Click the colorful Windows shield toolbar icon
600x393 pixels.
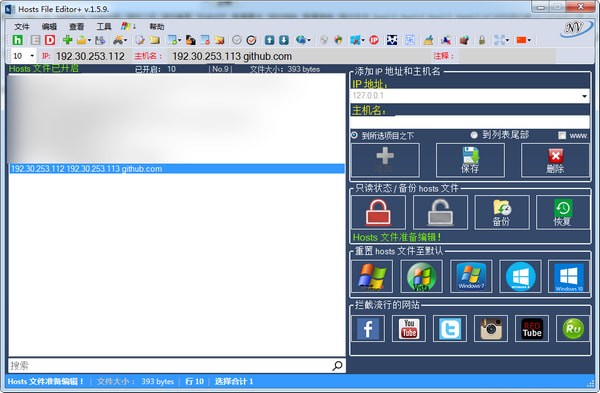338,40
